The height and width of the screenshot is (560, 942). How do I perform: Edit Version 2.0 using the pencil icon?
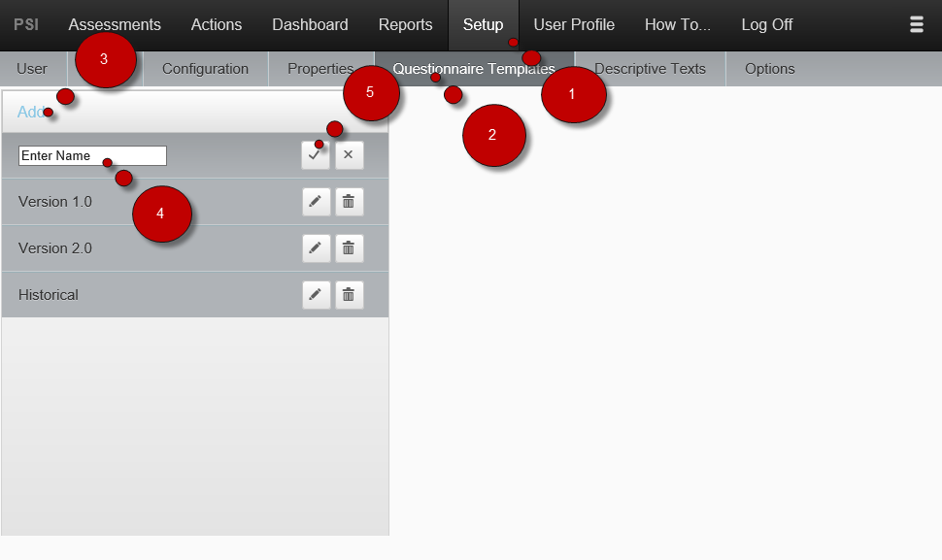point(316,247)
